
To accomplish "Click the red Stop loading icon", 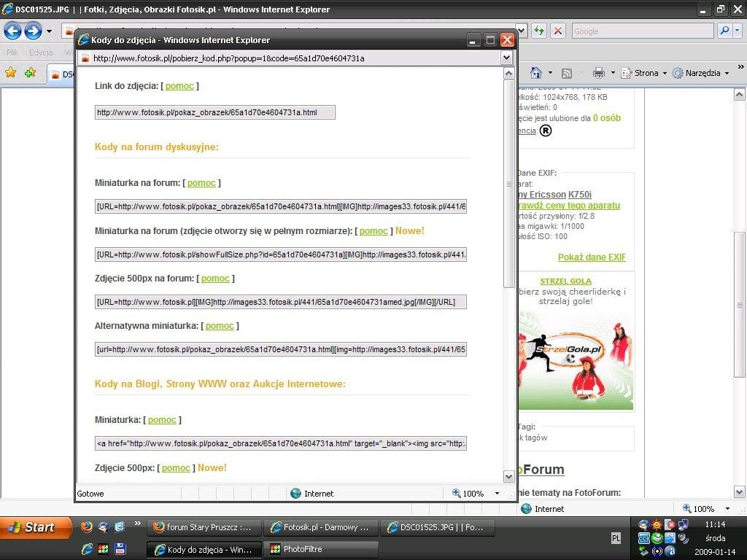I will [557, 31].
